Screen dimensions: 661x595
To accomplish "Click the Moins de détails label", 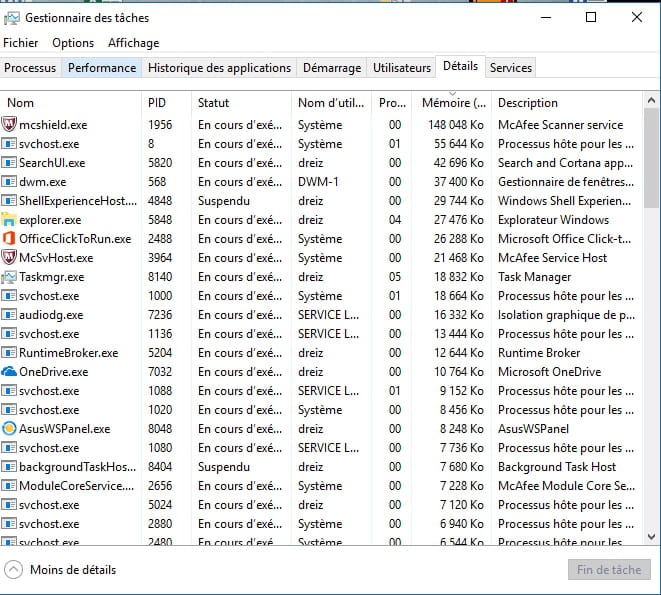I will pyautogui.click(x=73, y=570).
